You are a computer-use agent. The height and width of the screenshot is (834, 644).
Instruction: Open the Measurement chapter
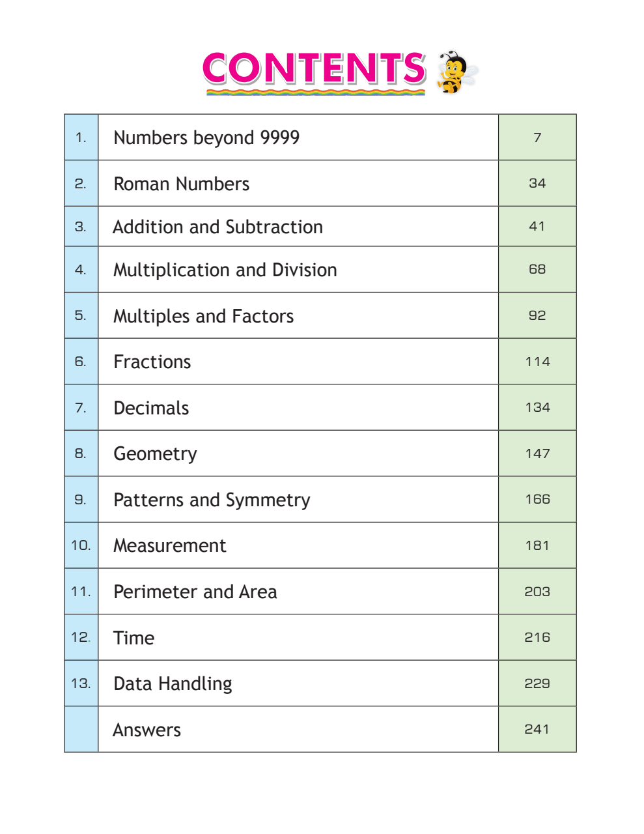coord(170,545)
